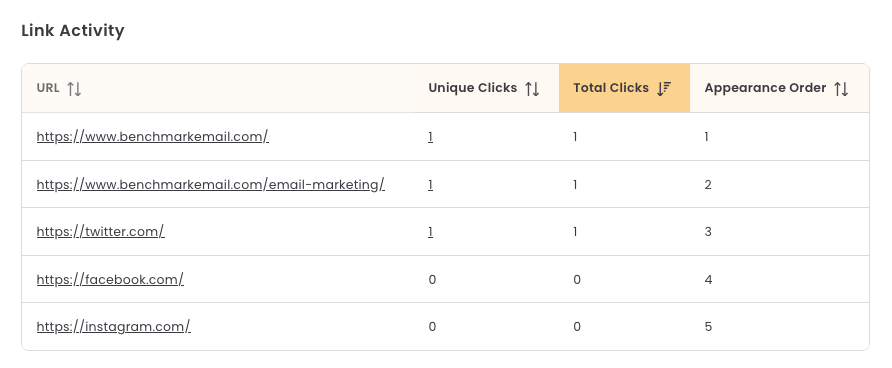View unique clicks for benchmarkemail.com homepage

click(431, 137)
